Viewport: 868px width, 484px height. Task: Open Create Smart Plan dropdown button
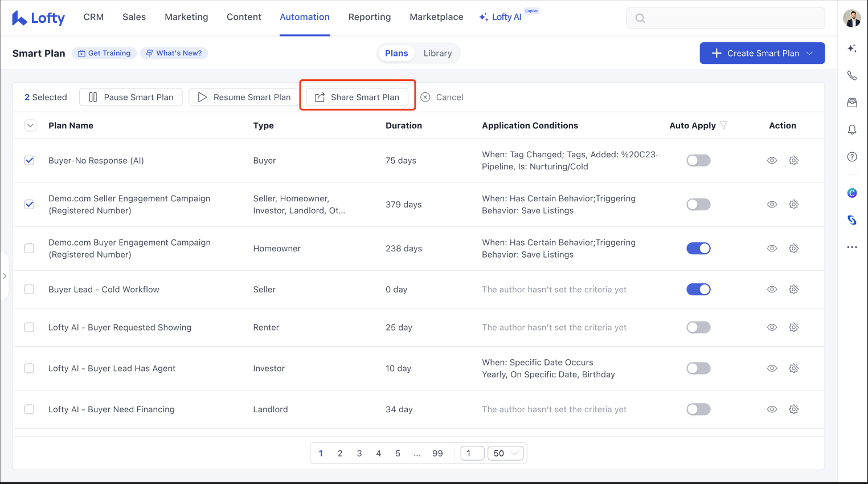click(x=762, y=53)
